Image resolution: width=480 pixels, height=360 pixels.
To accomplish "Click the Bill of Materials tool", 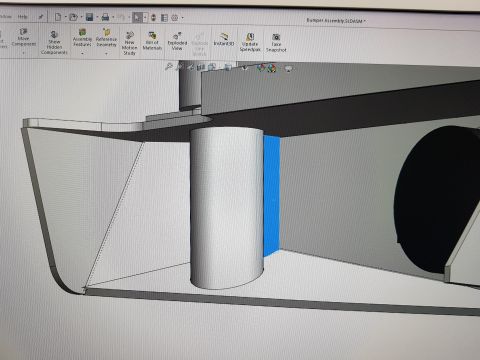I will click(x=152, y=41).
